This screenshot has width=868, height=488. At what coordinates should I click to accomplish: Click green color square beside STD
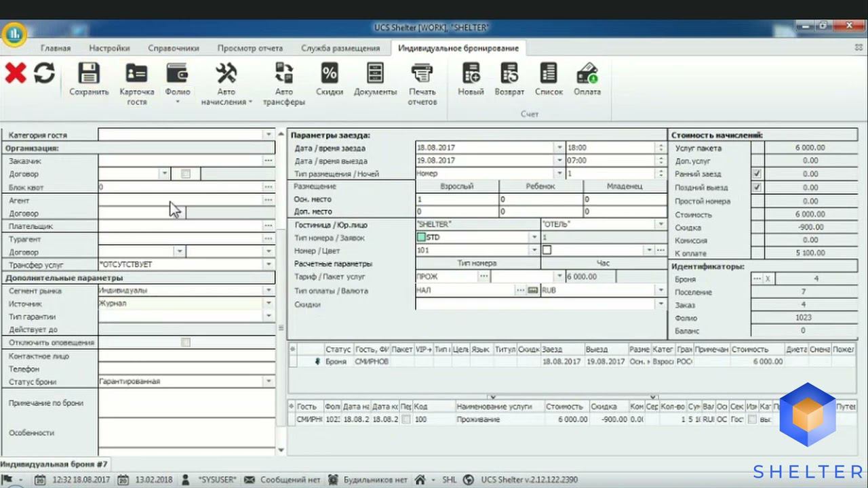421,237
